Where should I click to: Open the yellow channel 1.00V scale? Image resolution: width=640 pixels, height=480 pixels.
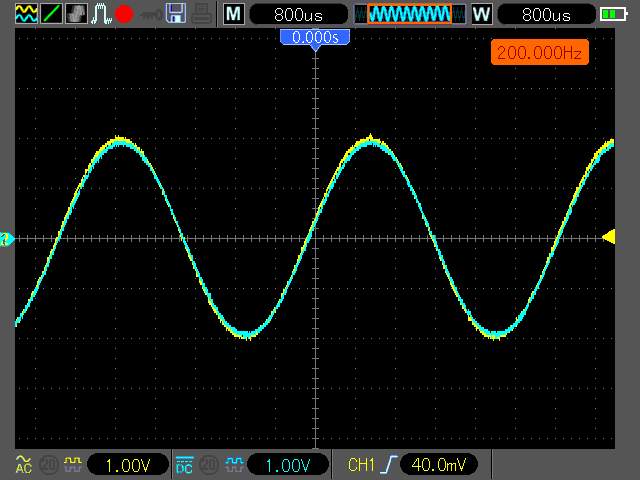[x=128, y=465]
